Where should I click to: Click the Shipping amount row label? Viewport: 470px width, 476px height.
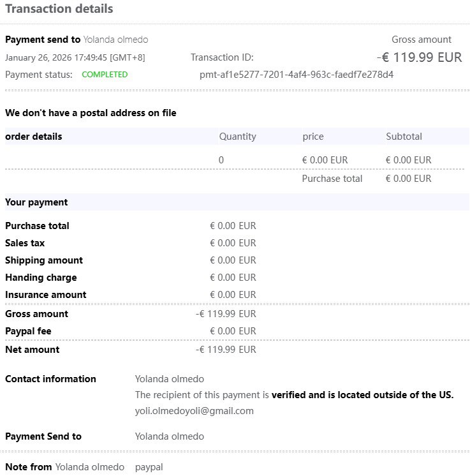pos(44,260)
